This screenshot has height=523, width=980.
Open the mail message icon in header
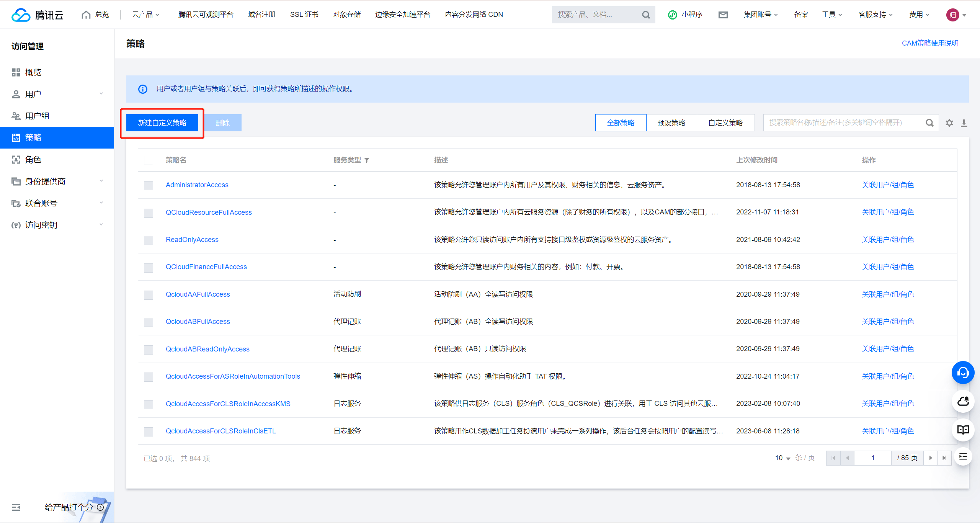pos(723,15)
